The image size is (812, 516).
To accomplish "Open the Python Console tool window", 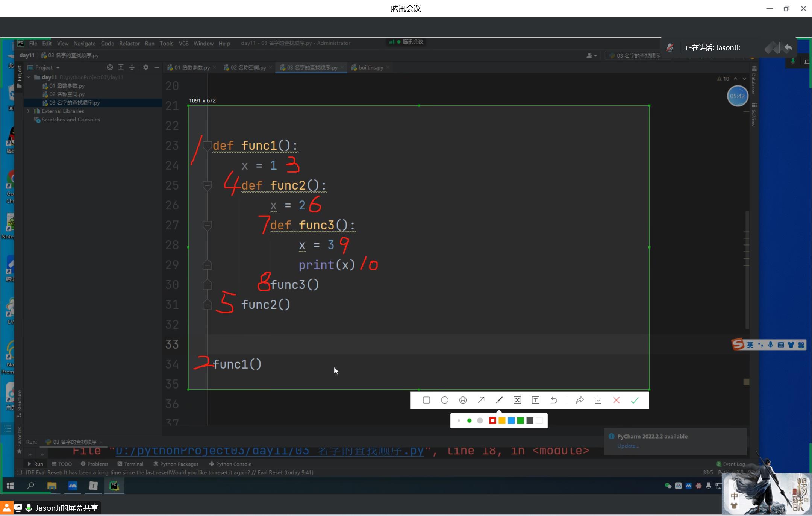I will pos(230,464).
